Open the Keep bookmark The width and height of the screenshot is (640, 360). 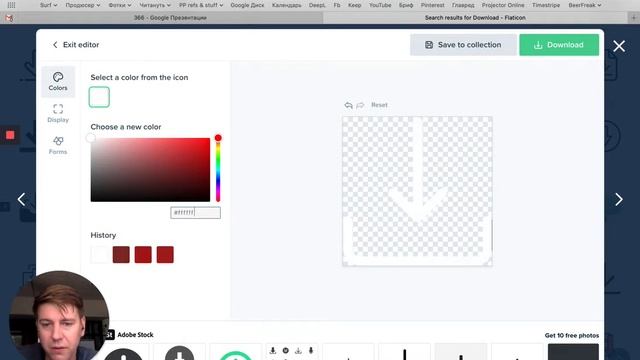(x=354, y=5)
